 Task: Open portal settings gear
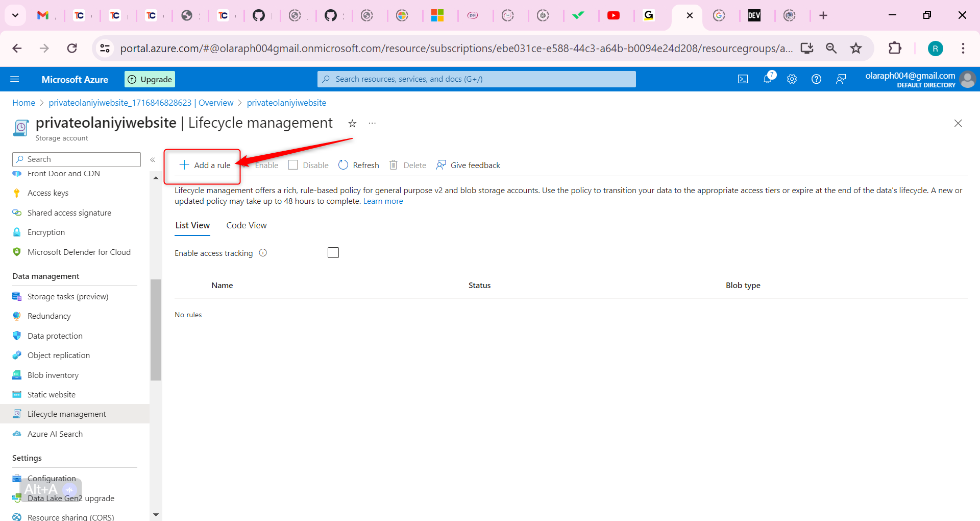pos(792,79)
